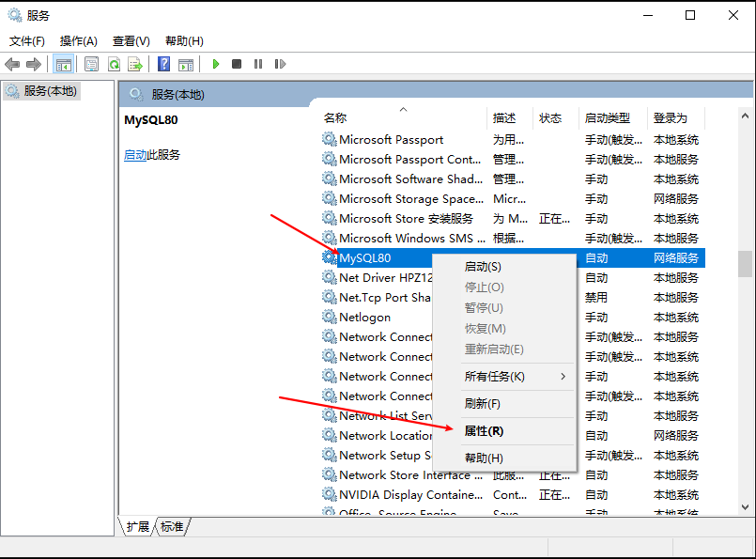This screenshot has width=756, height=559.
Task: Expand the 所有任务(K) submenu
Action: (x=495, y=376)
